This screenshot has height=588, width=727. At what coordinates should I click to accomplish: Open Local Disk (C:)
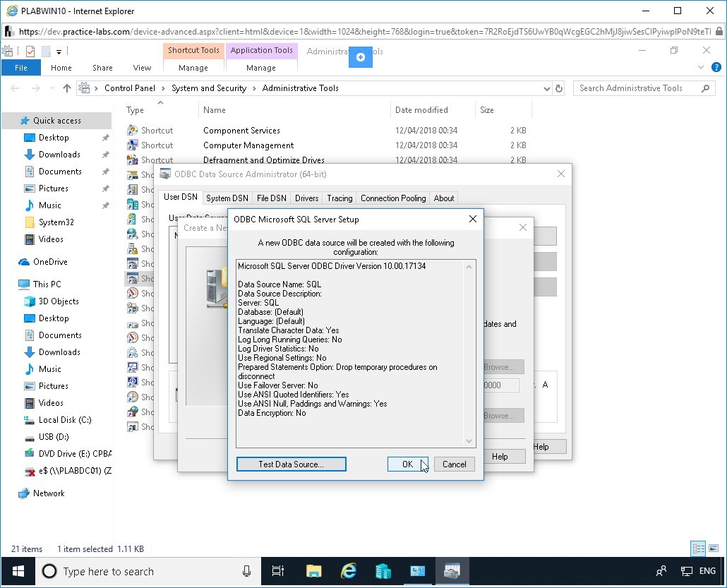pyautogui.click(x=65, y=420)
